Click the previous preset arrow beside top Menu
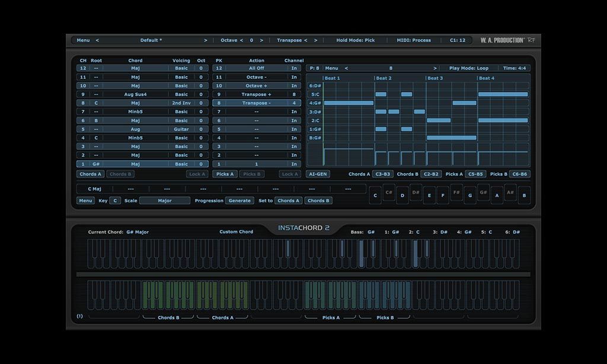 tap(97, 40)
